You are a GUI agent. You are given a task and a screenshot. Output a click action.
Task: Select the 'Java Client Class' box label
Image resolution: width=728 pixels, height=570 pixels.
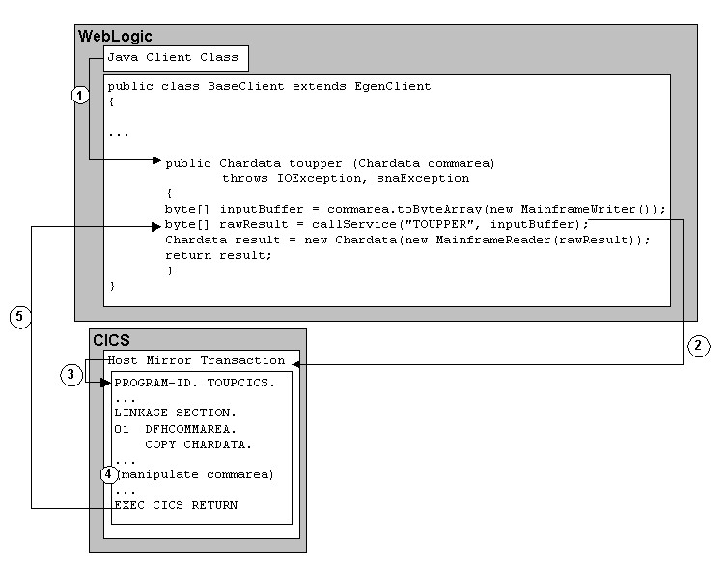(x=173, y=57)
